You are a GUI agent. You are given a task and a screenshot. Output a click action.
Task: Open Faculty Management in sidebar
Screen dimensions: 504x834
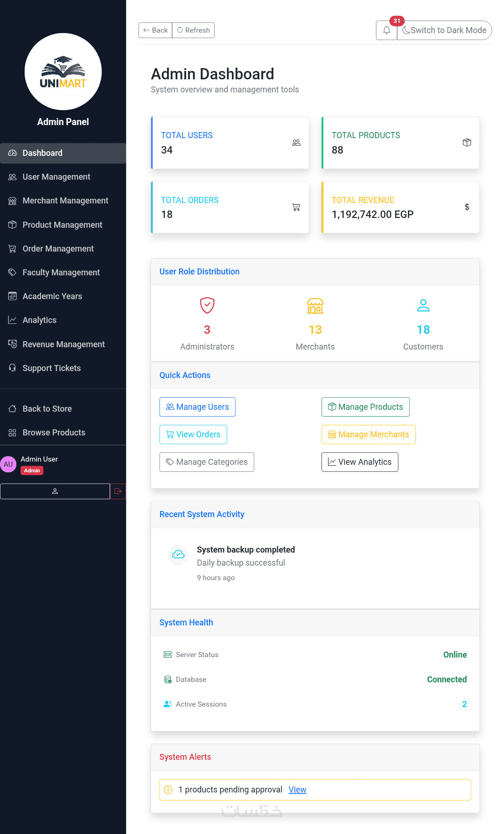(63, 273)
